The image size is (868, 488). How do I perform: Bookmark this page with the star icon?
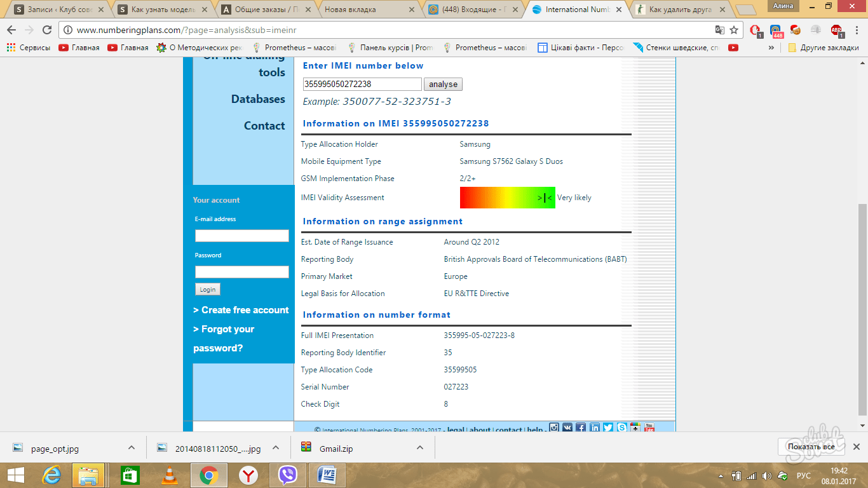point(734,30)
